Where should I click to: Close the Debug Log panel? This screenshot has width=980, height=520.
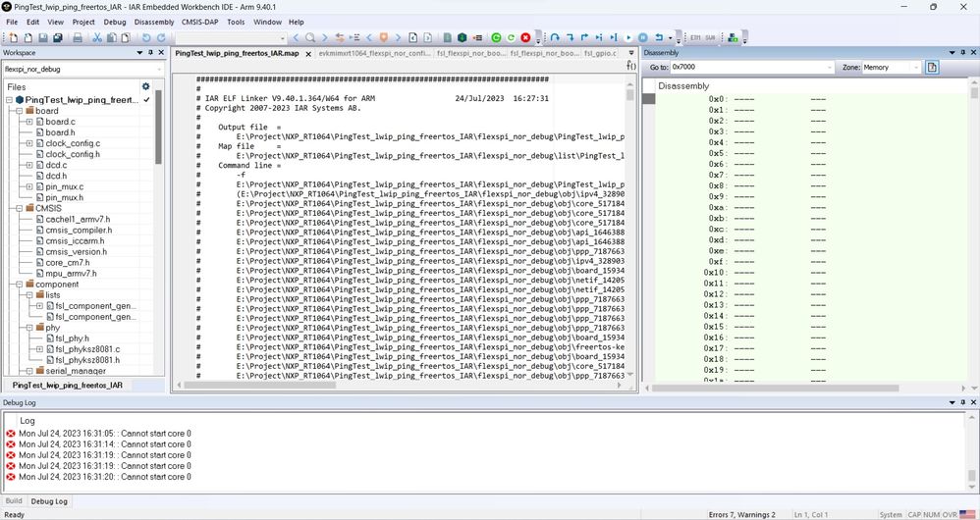coord(973,402)
